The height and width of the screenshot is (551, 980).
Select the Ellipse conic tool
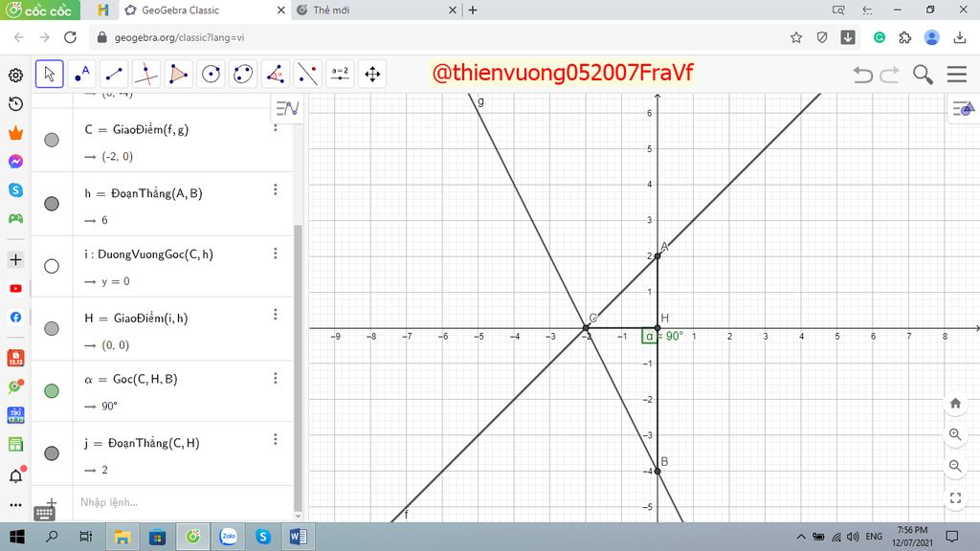click(243, 75)
